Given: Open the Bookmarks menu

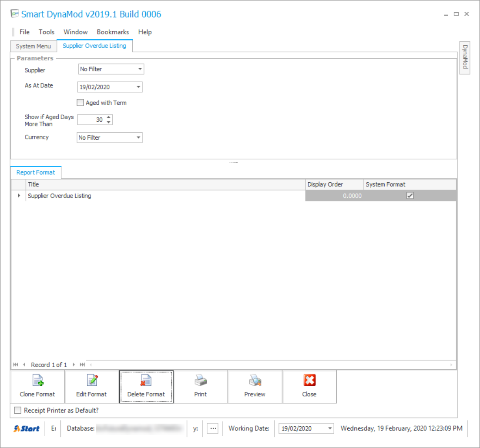Looking at the screenshot, I should [113, 32].
